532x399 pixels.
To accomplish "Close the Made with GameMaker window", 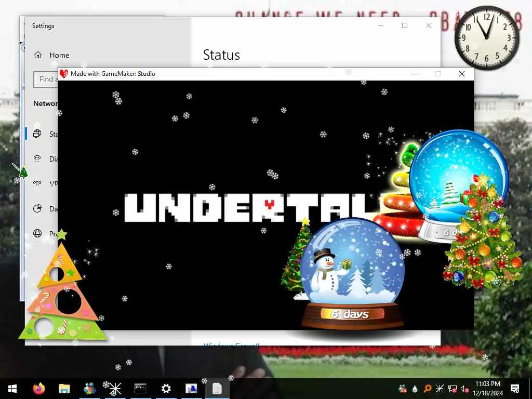I will tap(462, 74).
